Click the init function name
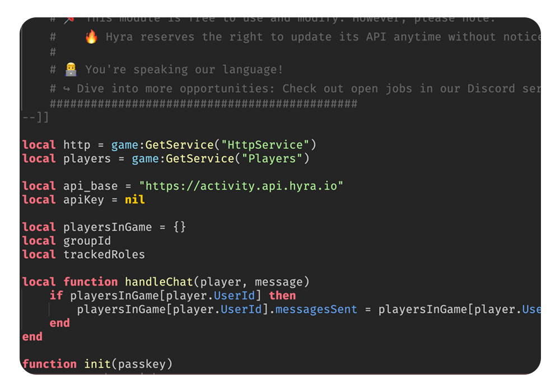The height and width of the screenshot is (392, 560). point(97,364)
